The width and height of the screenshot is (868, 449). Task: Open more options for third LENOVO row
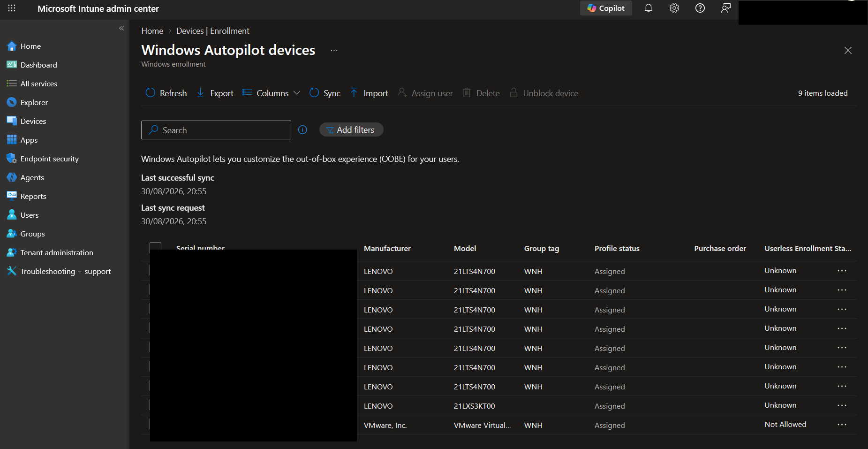pos(842,309)
